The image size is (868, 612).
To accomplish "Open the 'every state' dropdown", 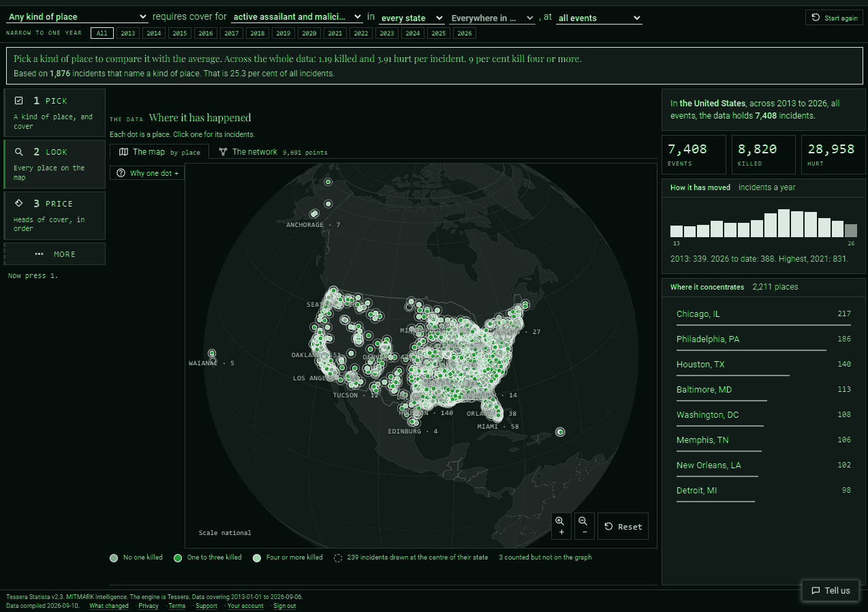I will pos(412,18).
